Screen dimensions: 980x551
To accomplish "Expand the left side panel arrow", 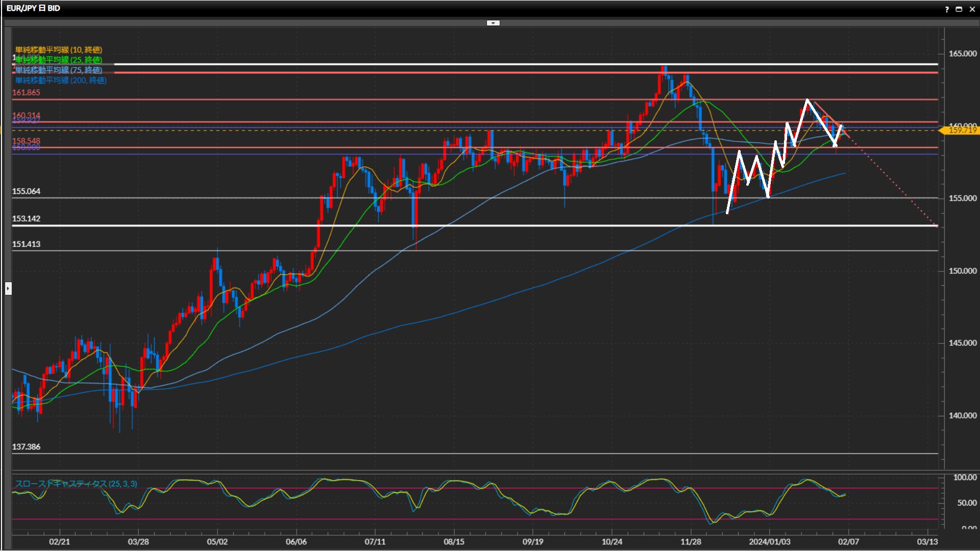I will pos(8,289).
